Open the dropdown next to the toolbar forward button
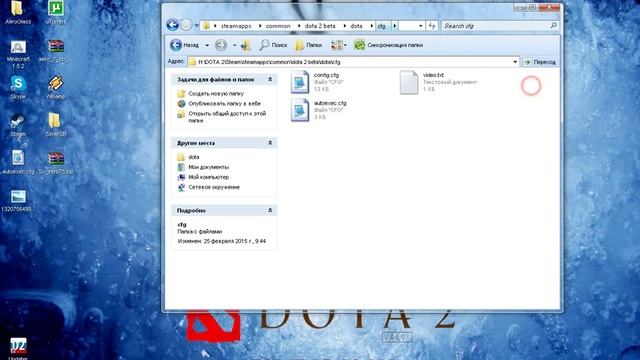The width and height of the screenshot is (640, 360). pos(234,45)
